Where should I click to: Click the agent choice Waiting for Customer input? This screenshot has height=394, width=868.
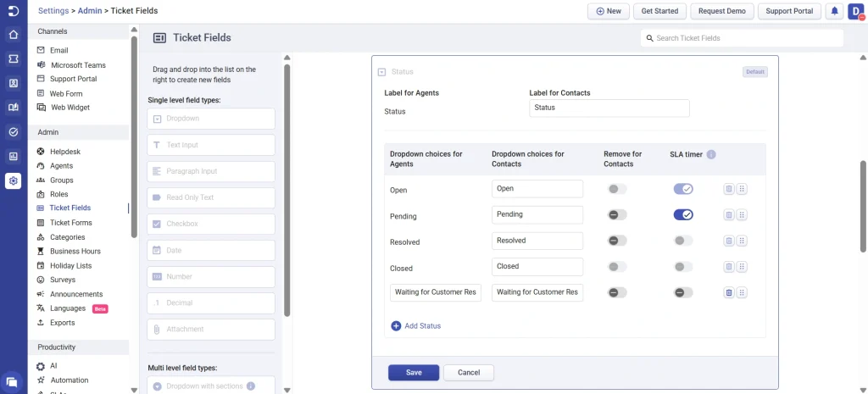[x=436, y=292]
